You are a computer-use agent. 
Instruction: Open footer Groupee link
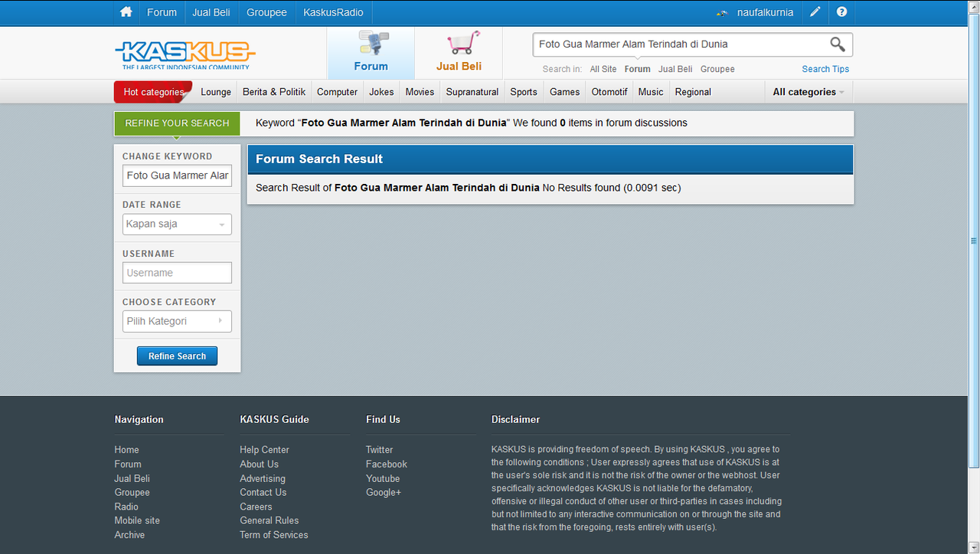(x=132, y=493)
